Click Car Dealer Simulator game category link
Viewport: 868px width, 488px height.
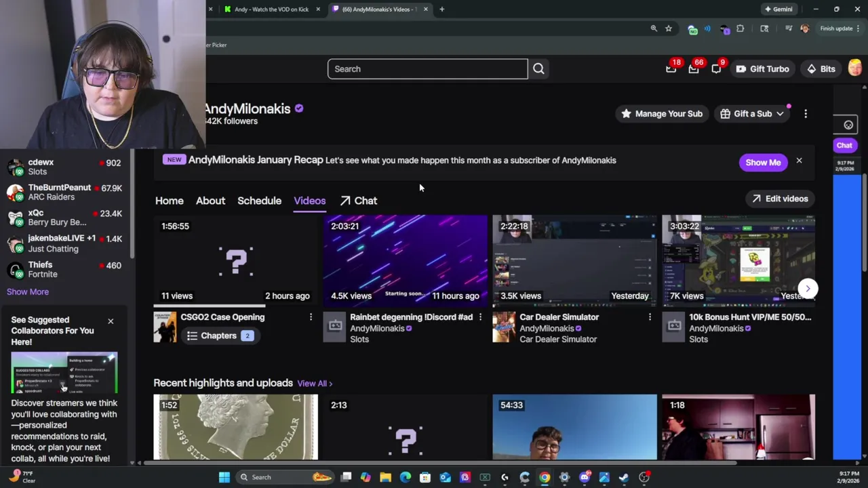pyautogui.click(x=558, y=340)
